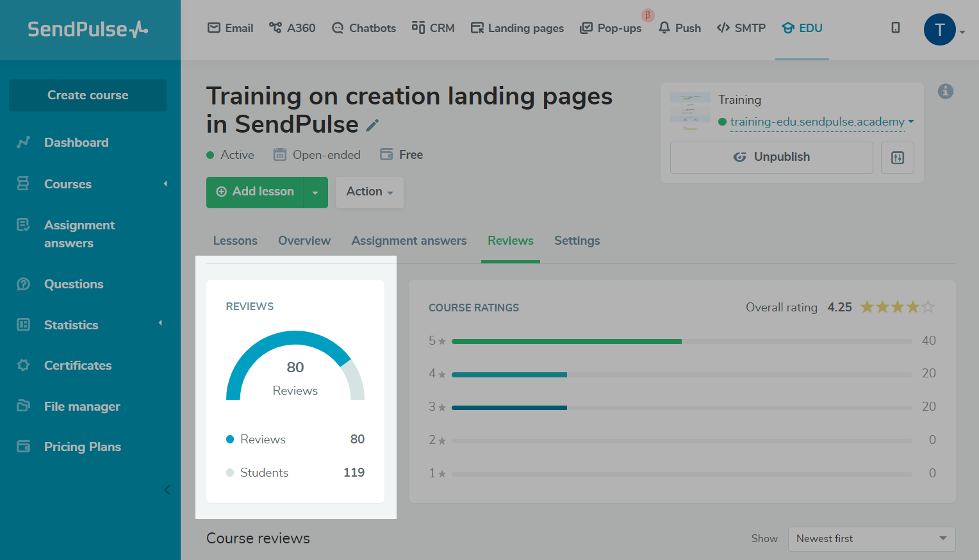This screenshot has width=979, height=560.
Task: Open the Action dropdown
Action: point(369,192)
